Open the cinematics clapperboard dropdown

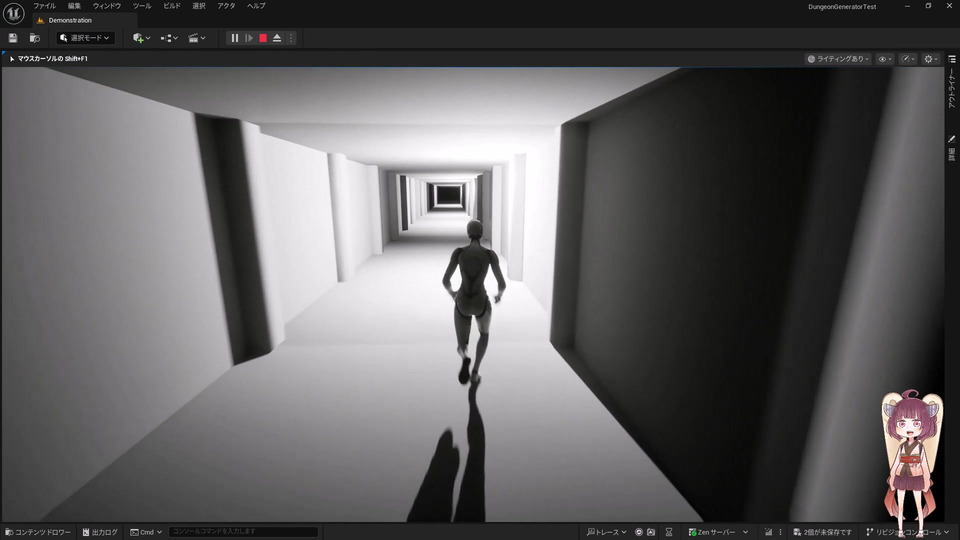197,38
